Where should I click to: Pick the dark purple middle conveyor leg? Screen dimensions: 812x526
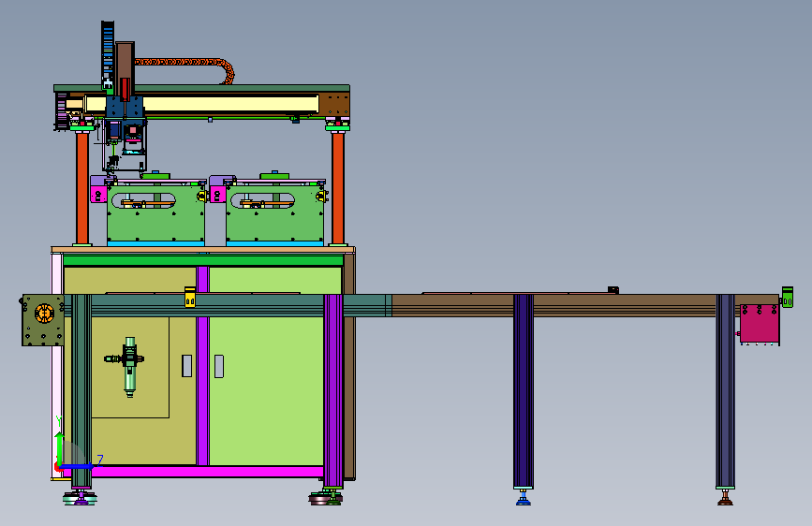(x=524, y=391)
